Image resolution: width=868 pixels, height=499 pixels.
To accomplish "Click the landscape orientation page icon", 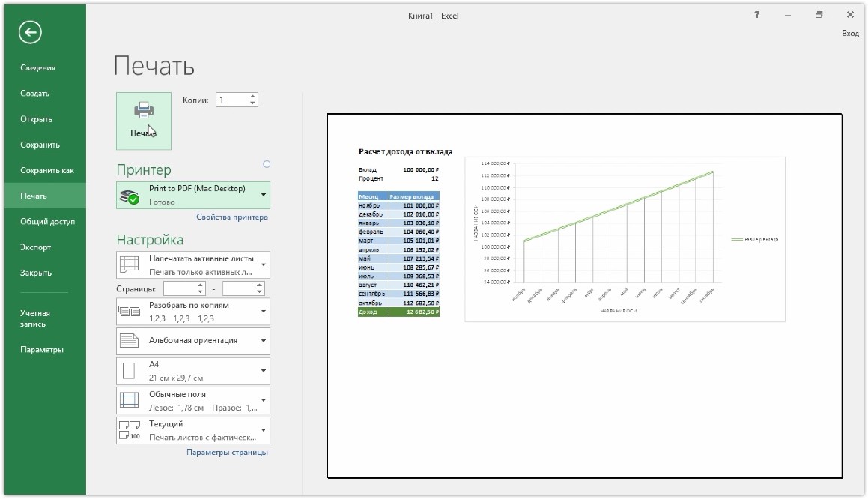I will (129, 341).
